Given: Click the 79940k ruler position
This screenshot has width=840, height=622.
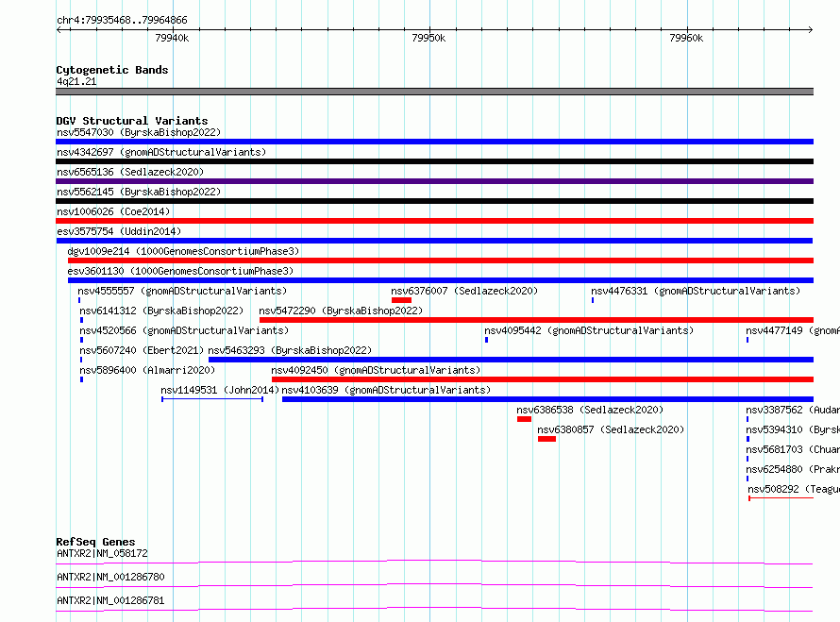Looking at the screenshot, I should pyautogui.click(x=172, y=38).
